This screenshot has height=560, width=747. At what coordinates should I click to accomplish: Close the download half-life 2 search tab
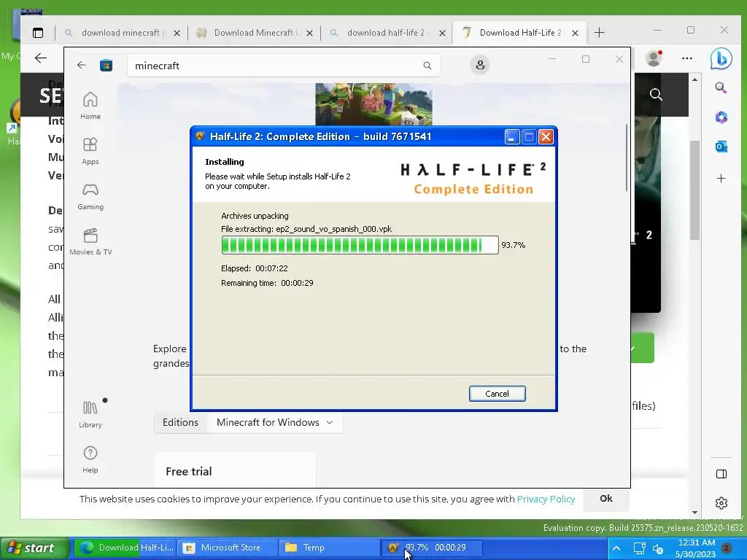(x=443, y=33)
